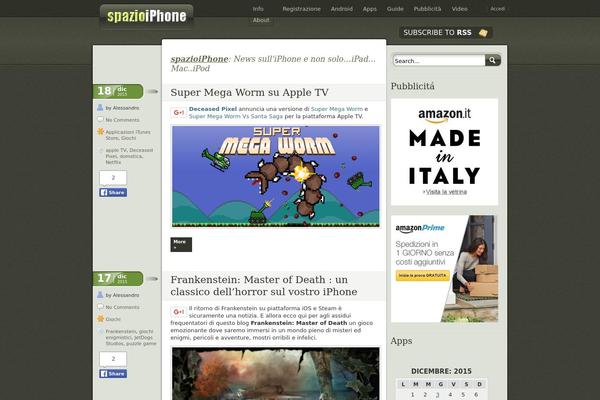This screenshot has height=400, width=600.
Task: Click the Pubblicità sidebar heading
Action: tap(412, 87)
